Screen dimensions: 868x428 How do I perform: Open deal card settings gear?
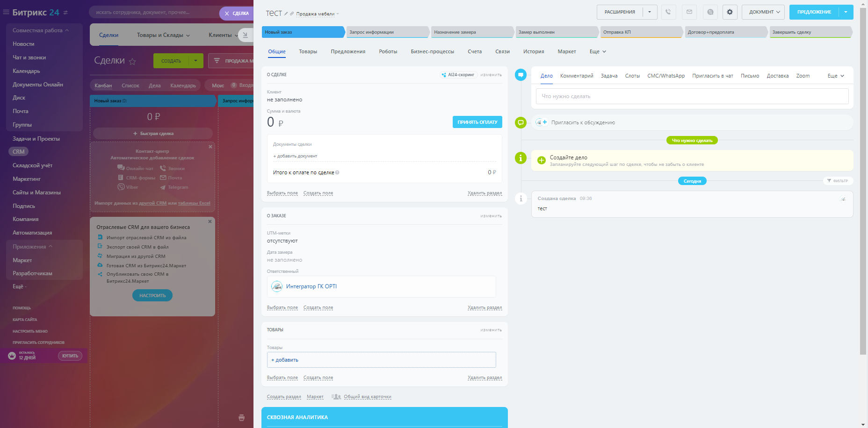[x=730, y=12]
